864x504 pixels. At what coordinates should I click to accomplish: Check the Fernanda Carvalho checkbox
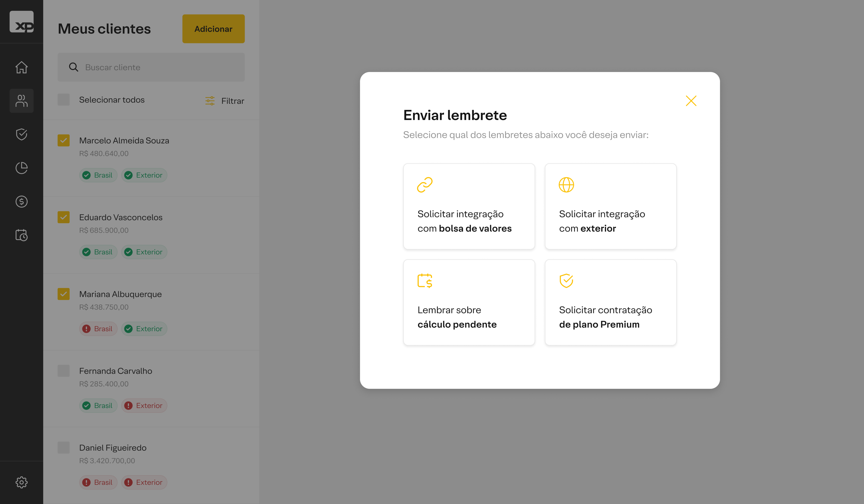tap(63, 371)
